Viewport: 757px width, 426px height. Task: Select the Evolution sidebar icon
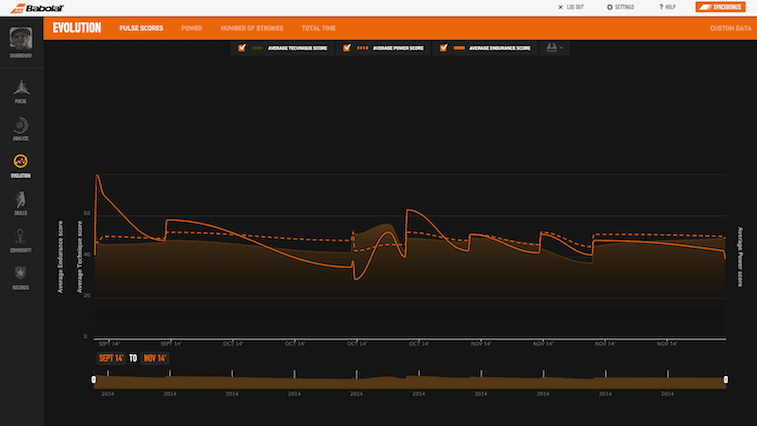click(x=21, y=161)
